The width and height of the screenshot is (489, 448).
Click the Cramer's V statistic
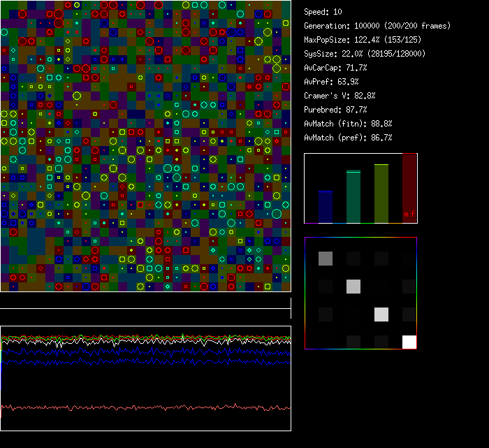tap(340, 96)
